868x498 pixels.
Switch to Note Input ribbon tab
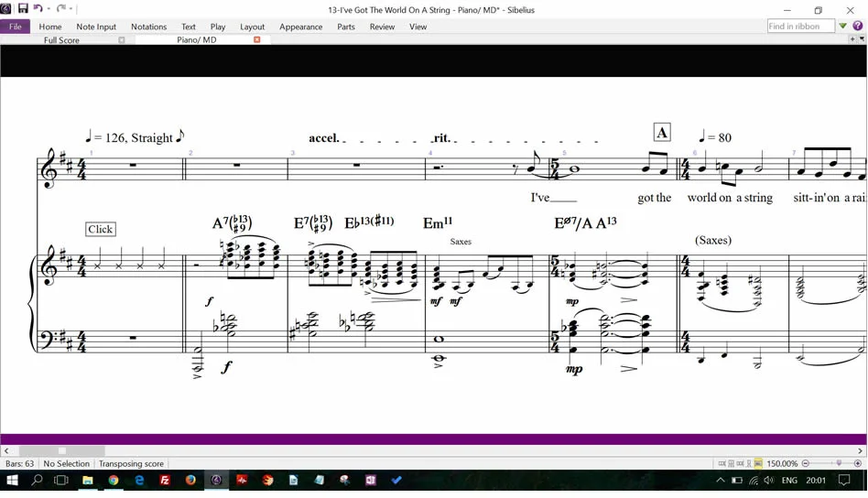pos(96,27)
